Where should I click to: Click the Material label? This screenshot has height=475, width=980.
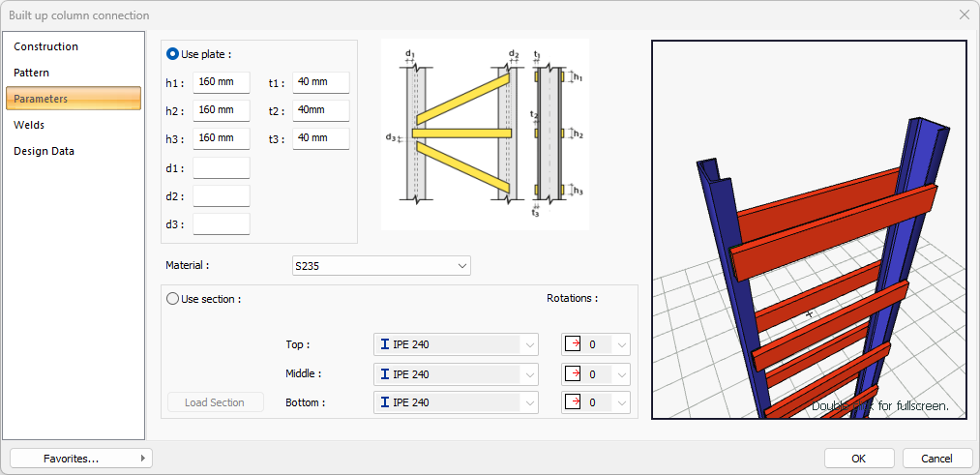coord(187,265)
